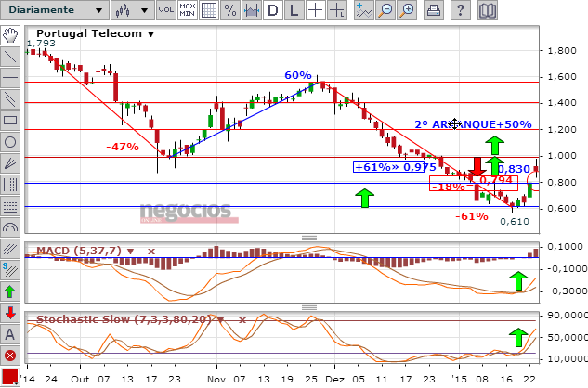The height and width of the screenshot is (388, 588).
Task: Select the horizontal line tool
Action: tap(10, 78)
